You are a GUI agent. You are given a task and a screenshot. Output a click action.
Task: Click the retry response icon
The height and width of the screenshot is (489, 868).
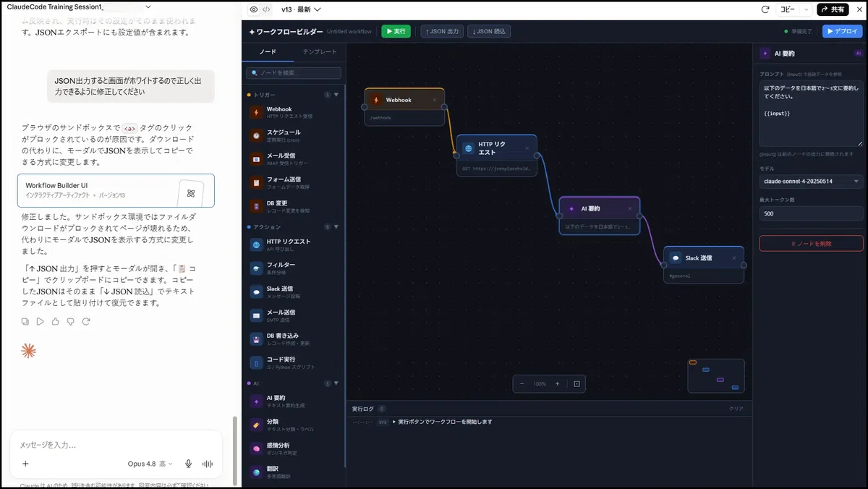[x=85, y=321]
